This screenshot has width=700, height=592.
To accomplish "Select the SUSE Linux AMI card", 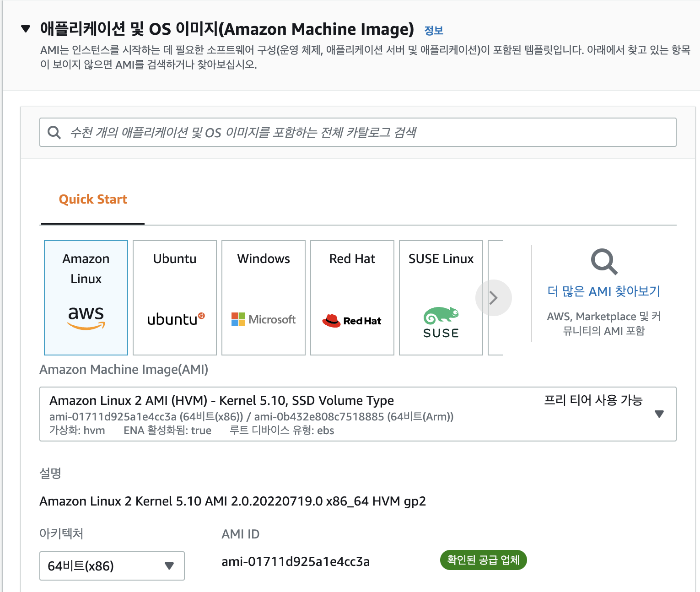I will pos(441,298).
